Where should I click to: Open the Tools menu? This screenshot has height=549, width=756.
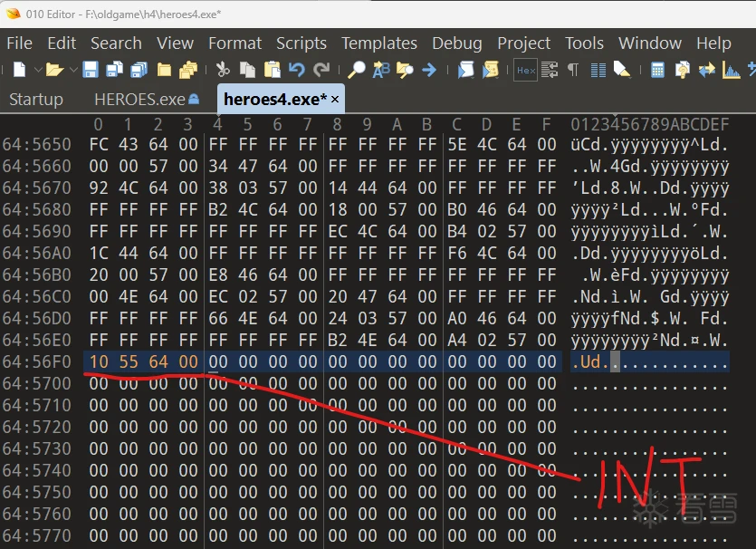click(584, 43)
